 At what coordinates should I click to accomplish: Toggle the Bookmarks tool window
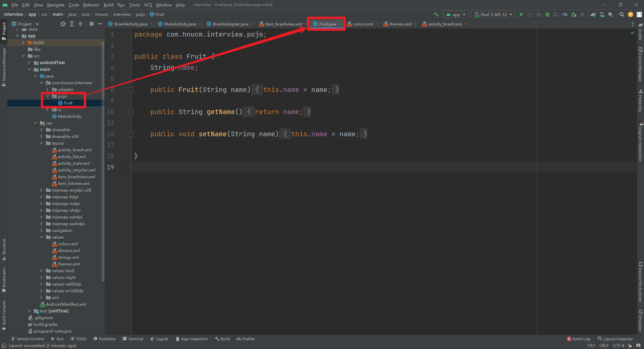pos(4,280)
